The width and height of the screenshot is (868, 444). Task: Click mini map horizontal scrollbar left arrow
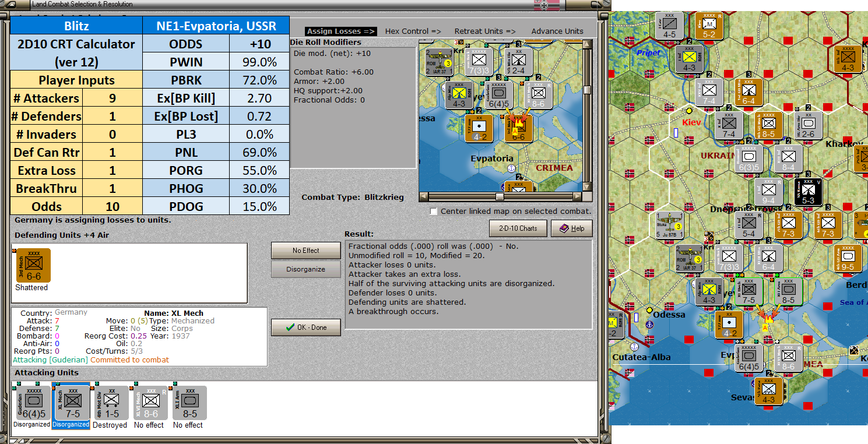tap(424, 196)
